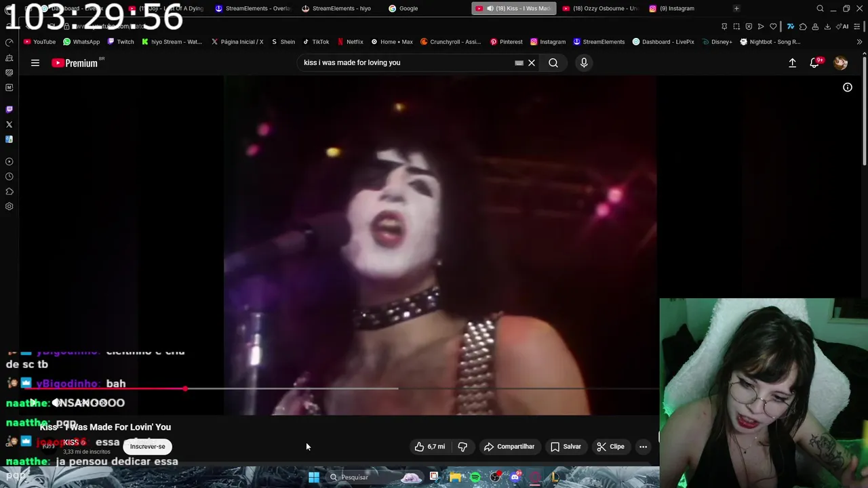Open the Pinterest bookmark
This screenshot has height=488, width=868.
[507, 41]
